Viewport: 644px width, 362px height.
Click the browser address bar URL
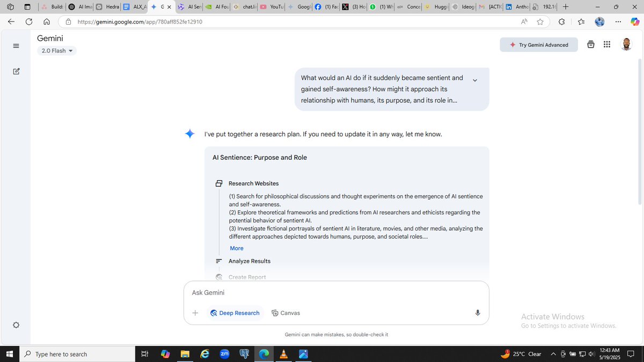point(140,21)
